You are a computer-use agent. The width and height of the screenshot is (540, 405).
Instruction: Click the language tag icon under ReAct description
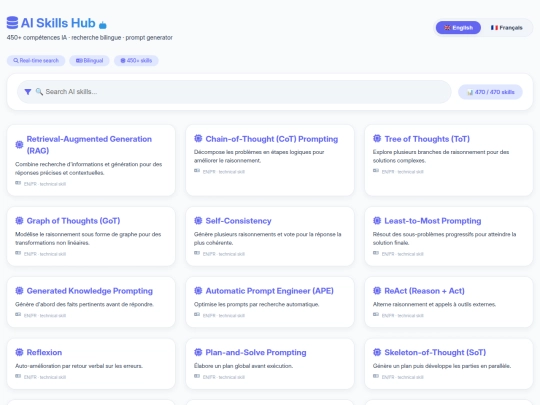[x=376, y=315]
